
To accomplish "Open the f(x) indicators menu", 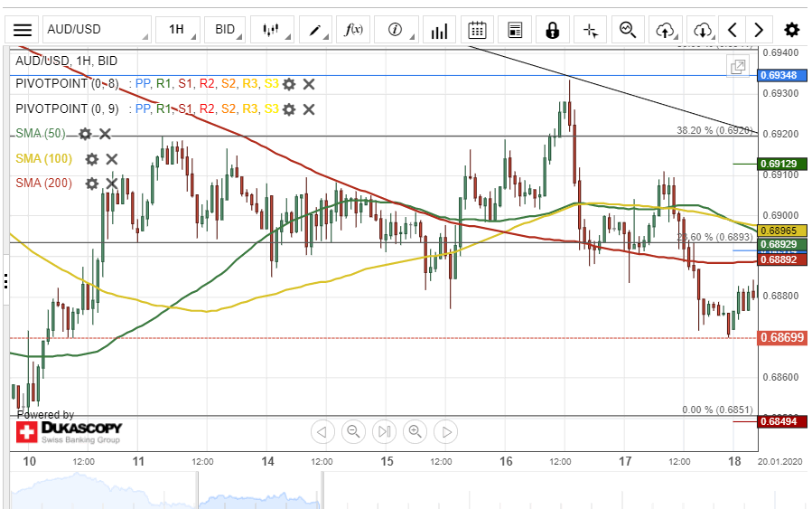I will coord(355,30).
